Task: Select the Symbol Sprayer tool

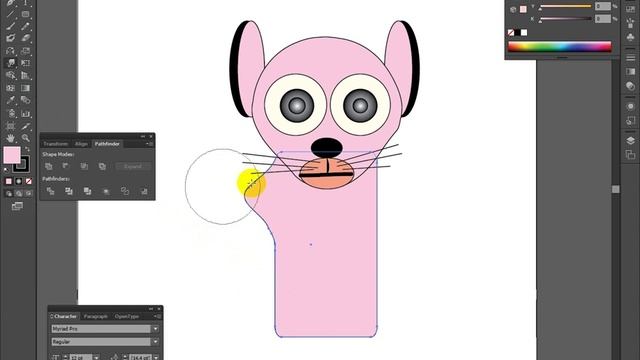Action: (11, 113)
